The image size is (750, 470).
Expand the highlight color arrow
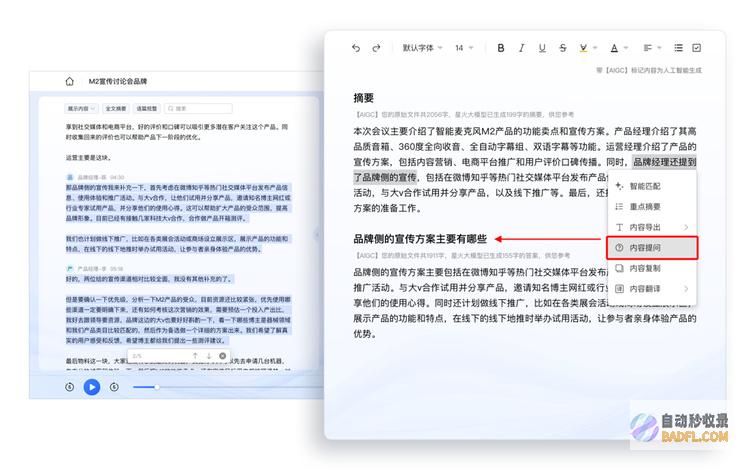[596, 48]
